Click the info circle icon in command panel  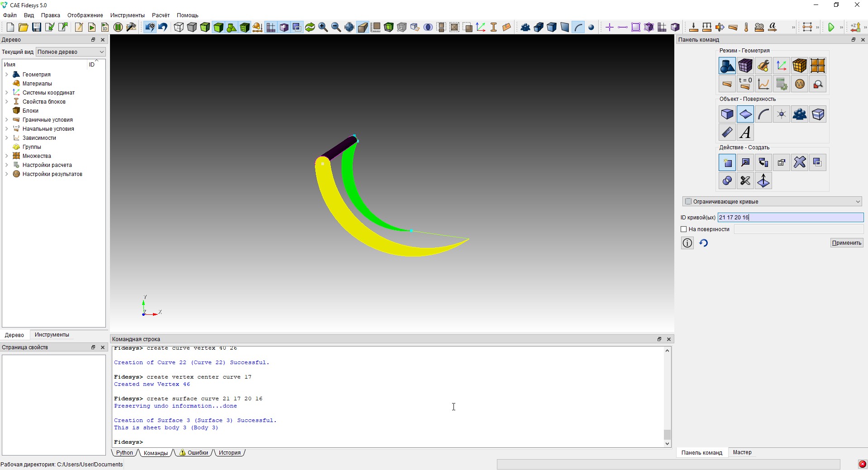click(x=687, y=243)
